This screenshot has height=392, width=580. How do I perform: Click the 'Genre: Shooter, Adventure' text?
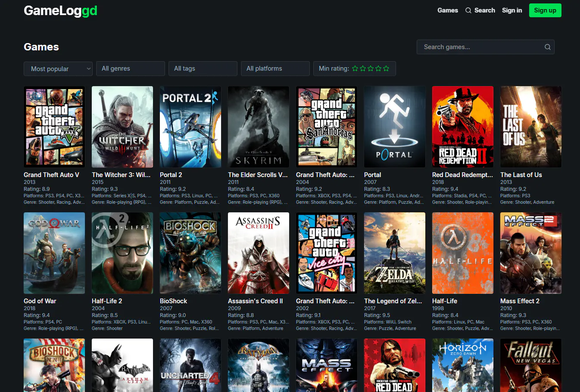click(527, 202)
